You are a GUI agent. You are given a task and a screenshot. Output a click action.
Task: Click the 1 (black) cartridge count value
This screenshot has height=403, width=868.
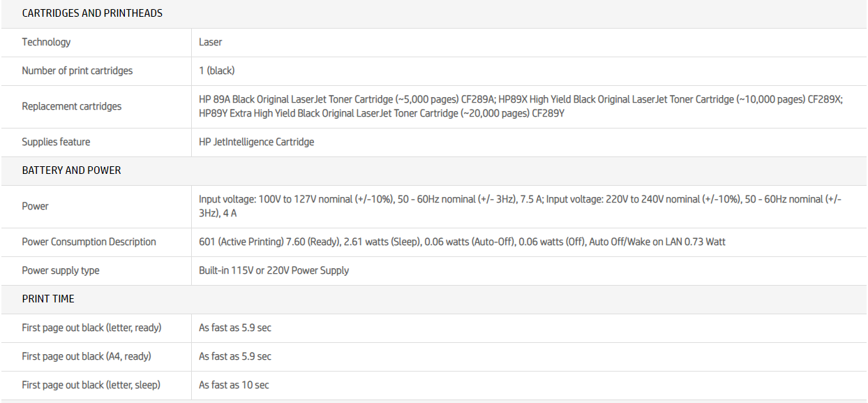pyautogui.click(x=216, y=71)
